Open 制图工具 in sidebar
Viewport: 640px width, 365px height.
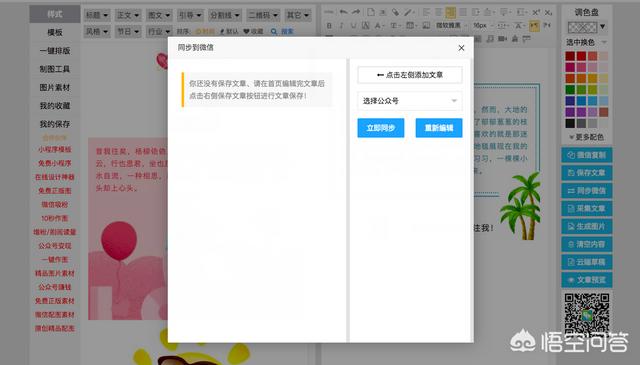55,69
